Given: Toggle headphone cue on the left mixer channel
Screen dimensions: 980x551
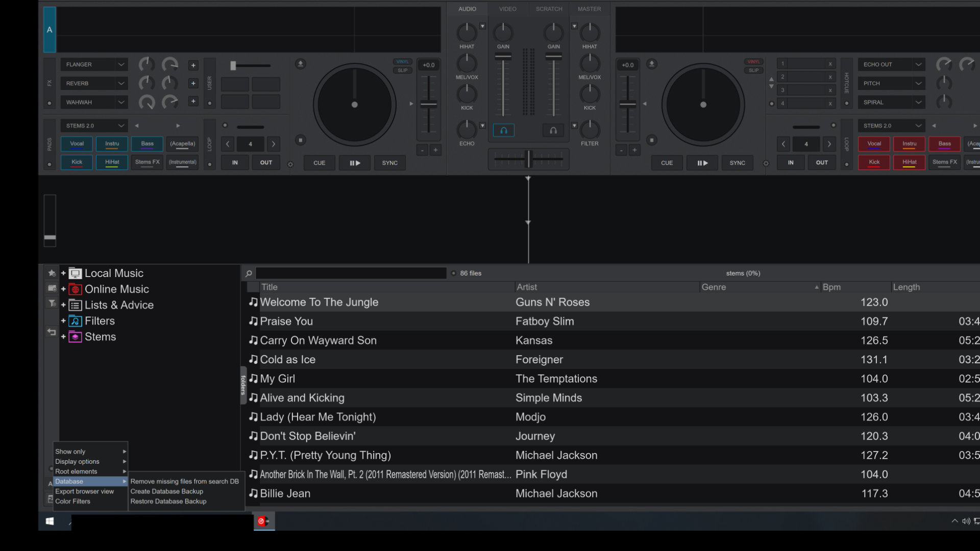Looking at the screenshot, I should [503, 130].
